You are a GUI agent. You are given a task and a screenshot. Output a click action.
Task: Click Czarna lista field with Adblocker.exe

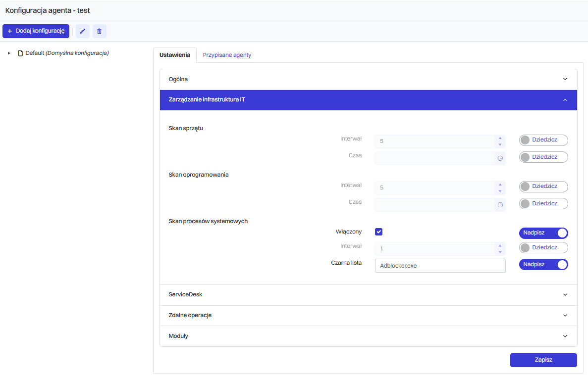point(440,266)
